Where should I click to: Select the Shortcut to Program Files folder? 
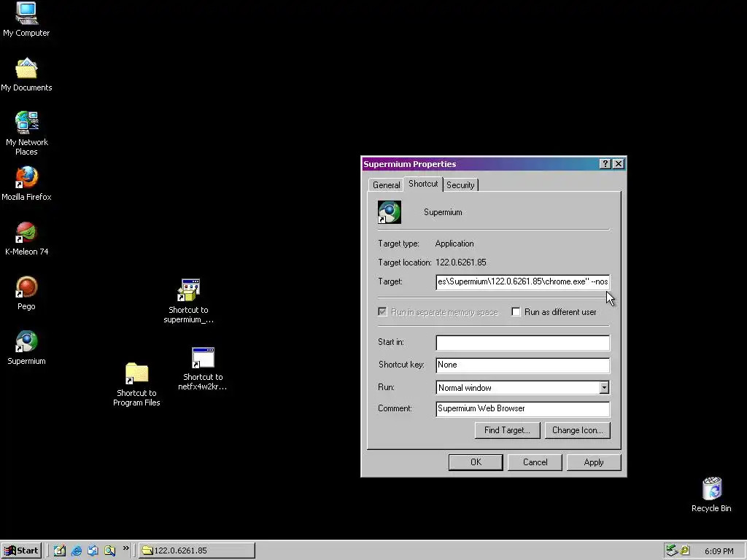pyautogui.click(x=136, y=385)
